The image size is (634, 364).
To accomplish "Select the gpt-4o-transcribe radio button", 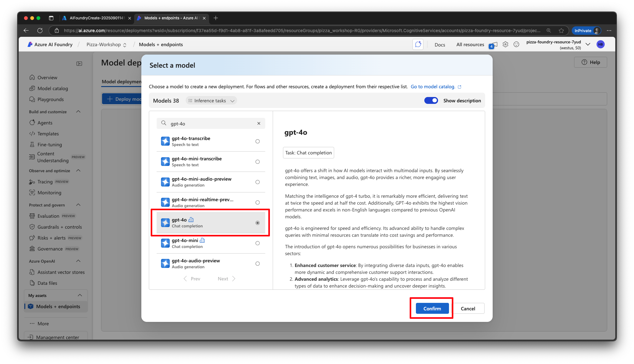I will (x=257, y=141).
